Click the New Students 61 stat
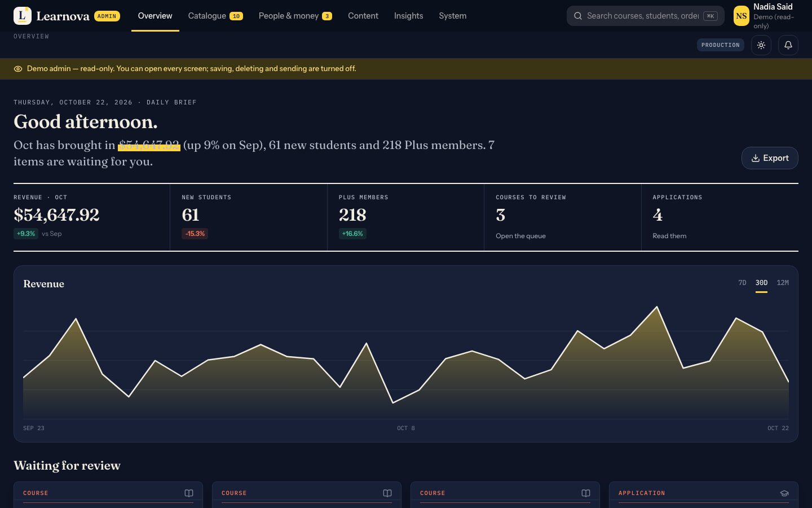This screenshot has width=812, height=508. point(249,217)
